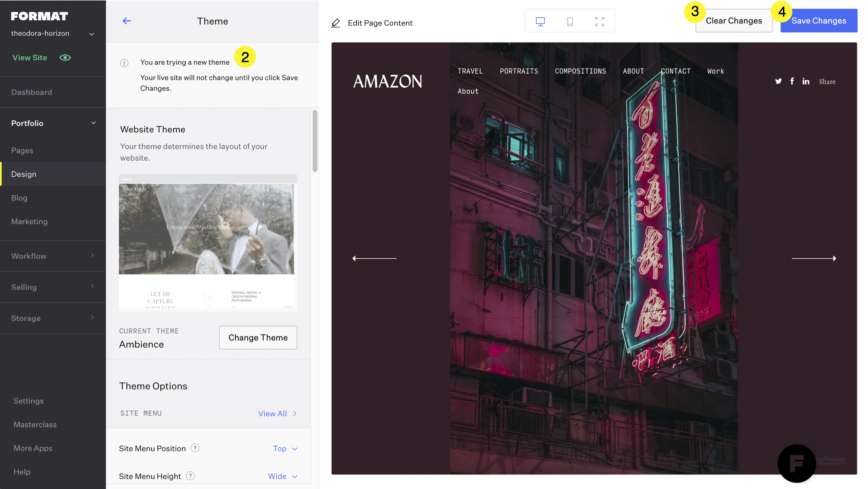Open Masterclass in the sidebar

[x=35, y=424]
